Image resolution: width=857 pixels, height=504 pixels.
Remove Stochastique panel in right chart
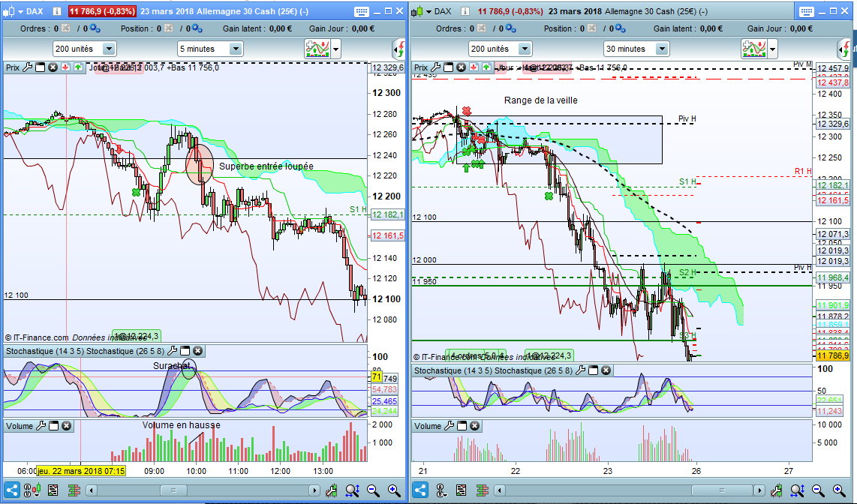pos(606,370)
